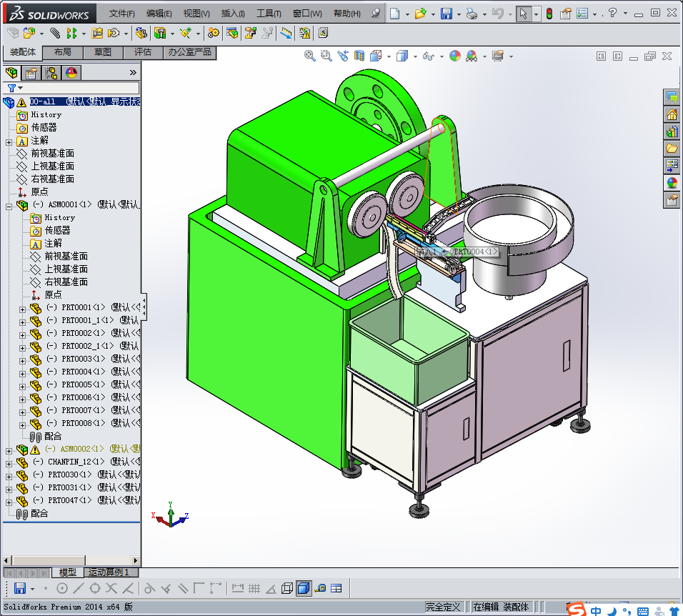Open the 文件(F) menu

[121, 14]
